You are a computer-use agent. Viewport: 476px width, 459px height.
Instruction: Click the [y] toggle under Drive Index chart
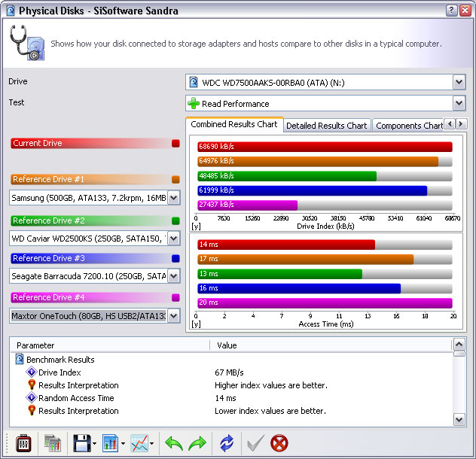click(196, 226)
